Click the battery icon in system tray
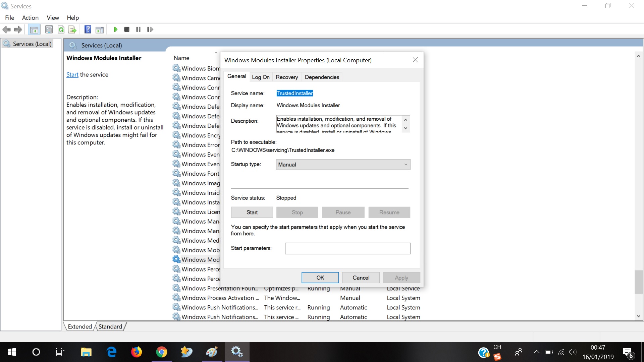Image resolution: width=644 pixels, height=362 pixels. click(549, 352)
